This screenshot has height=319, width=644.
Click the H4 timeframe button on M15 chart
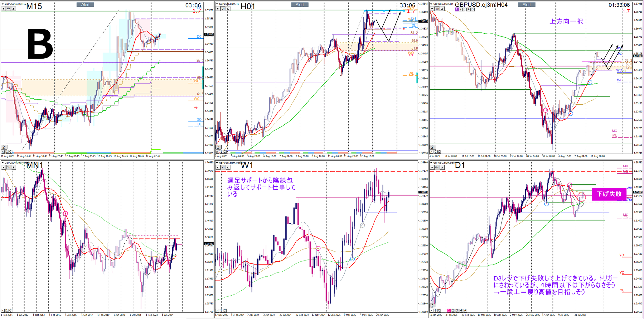point(8,9)
